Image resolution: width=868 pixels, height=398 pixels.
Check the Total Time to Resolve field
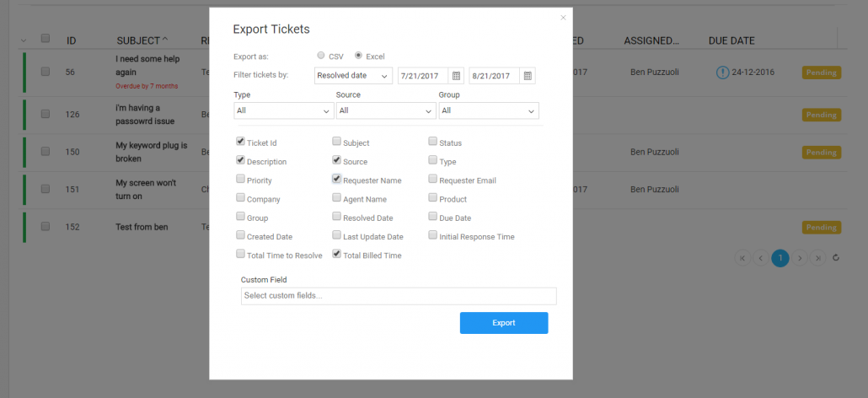240,254
